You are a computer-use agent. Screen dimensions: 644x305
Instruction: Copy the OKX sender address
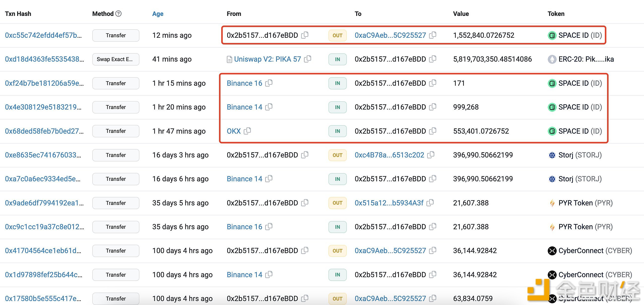(x=248, y=131)
